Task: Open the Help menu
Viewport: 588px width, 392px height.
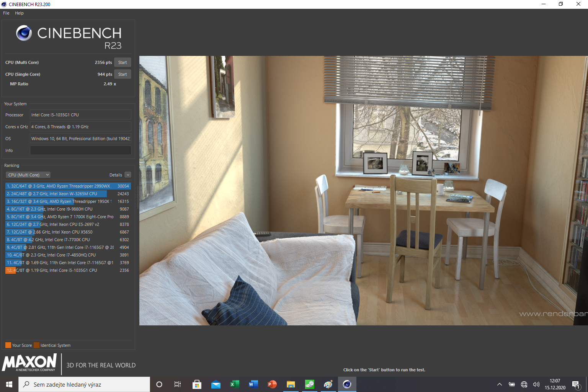Action: (x=19, y=13)
